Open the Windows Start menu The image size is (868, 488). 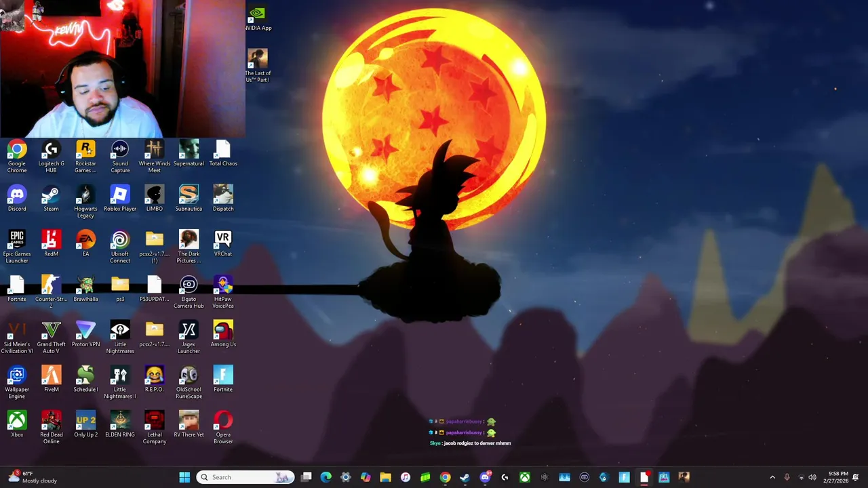click(184, 477)
